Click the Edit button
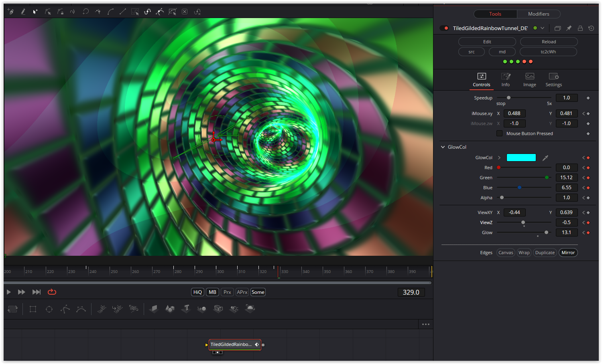This screenshot has width=602, height=364. click(x=487, y=42)
